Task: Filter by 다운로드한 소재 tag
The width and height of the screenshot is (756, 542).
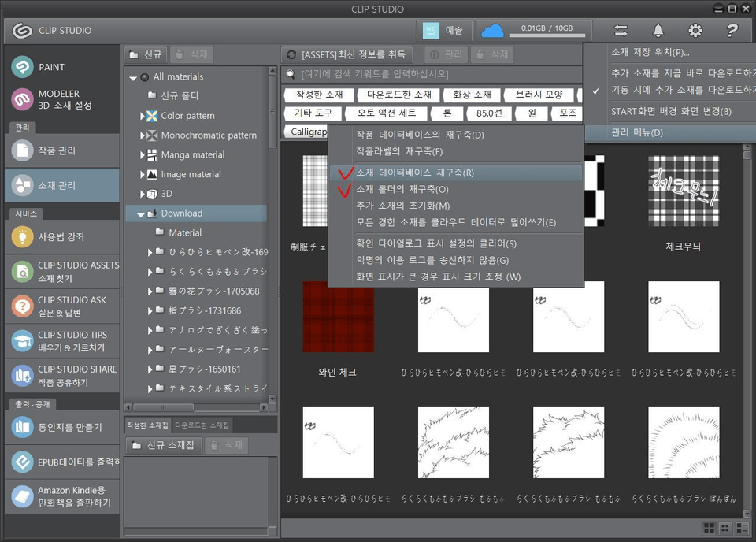Action: coord(398,95)
